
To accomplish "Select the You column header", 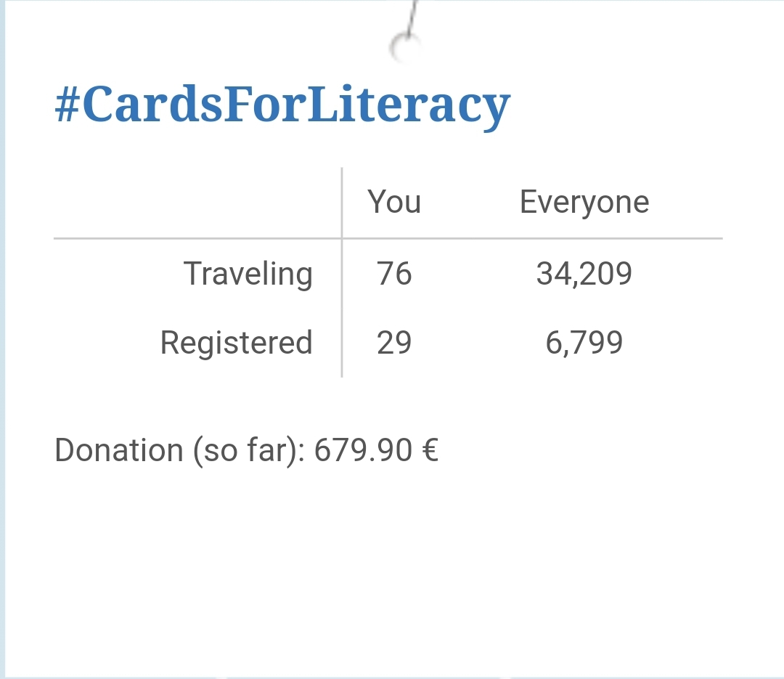I will 394,202.
